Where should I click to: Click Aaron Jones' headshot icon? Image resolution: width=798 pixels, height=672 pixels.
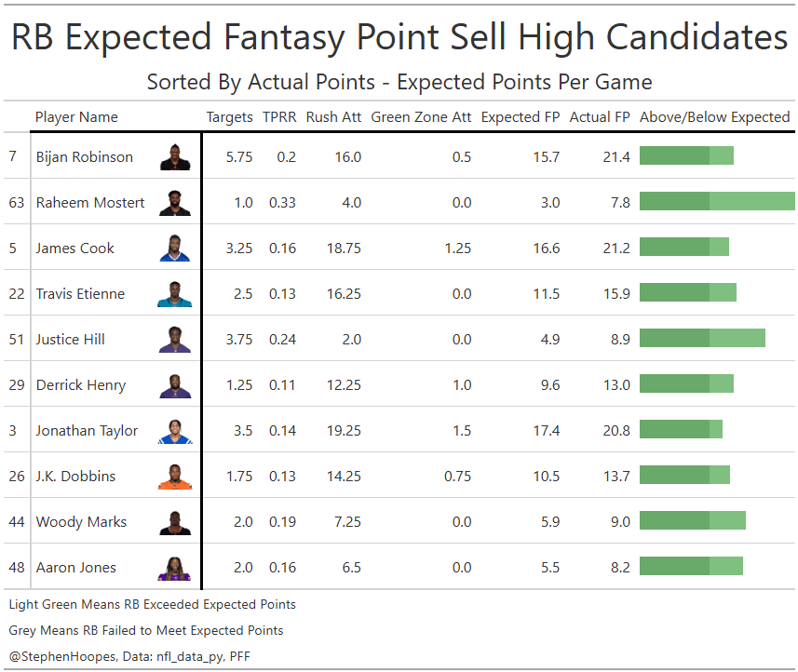tap(174, 568)
